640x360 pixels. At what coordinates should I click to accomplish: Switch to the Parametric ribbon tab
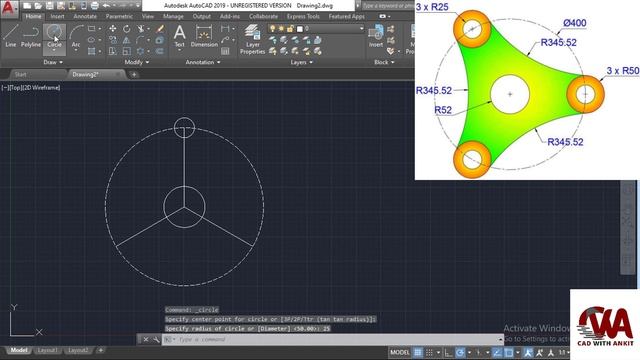(119, 16)
